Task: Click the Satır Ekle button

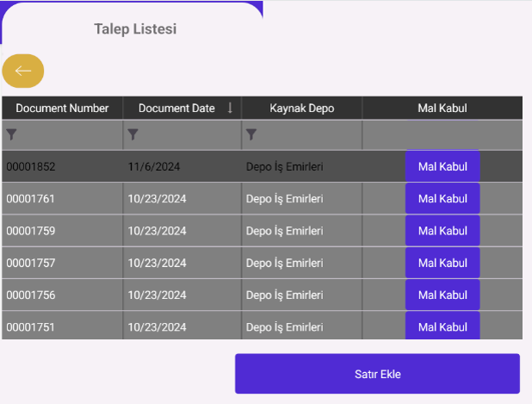Action: [x=377, y=374]
